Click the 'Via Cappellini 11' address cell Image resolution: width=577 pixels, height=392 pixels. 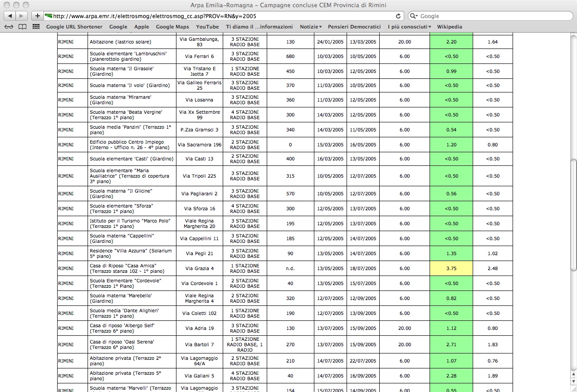[200, 238]
